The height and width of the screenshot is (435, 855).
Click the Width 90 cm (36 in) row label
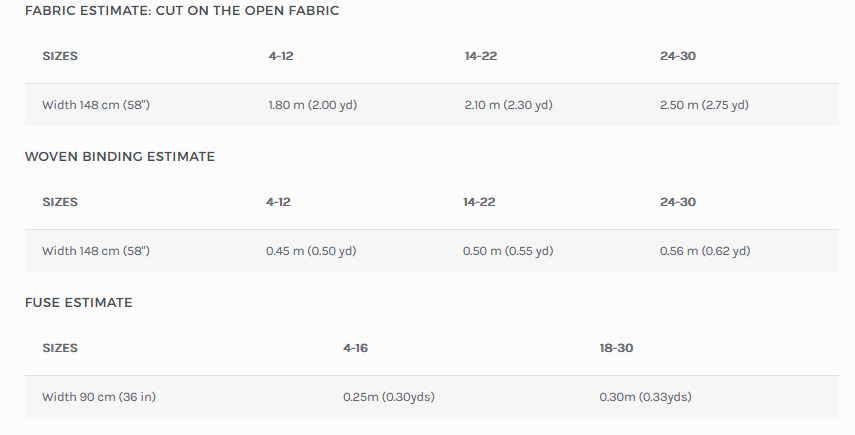click(x=99, y=397)
